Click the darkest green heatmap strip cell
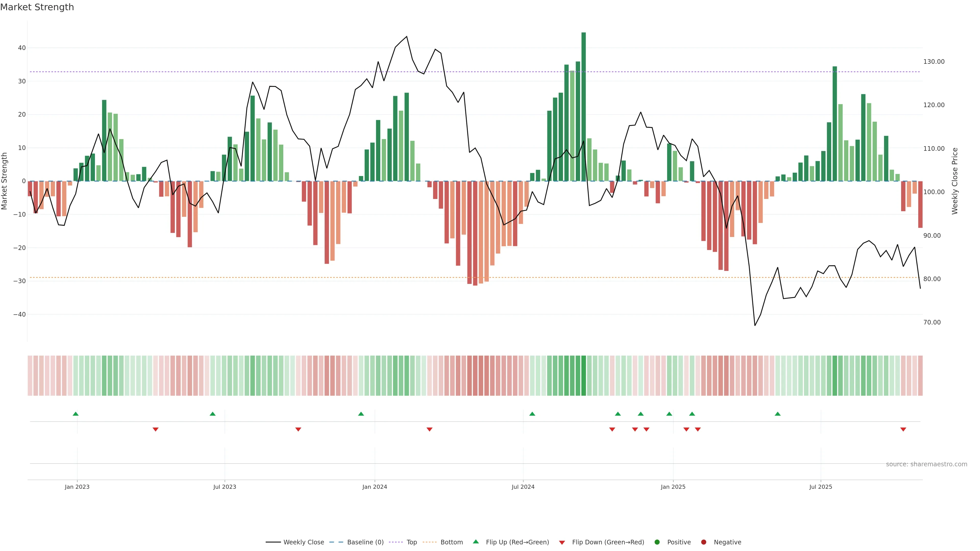Viewport: 980px width, 551px height. point(584,375)
